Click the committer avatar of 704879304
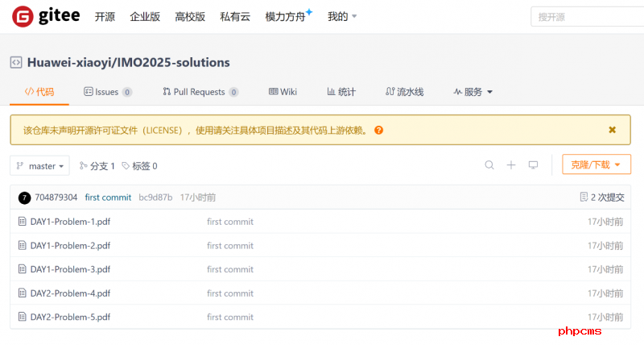Image resolution: width=644 pixels, height=345 pixels. tap(24, 197)
